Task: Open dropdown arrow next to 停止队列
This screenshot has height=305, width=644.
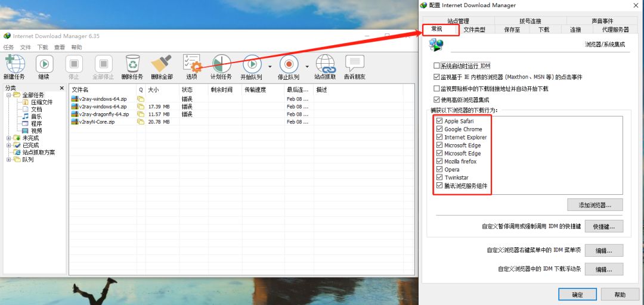Action: tap(307, 66)
